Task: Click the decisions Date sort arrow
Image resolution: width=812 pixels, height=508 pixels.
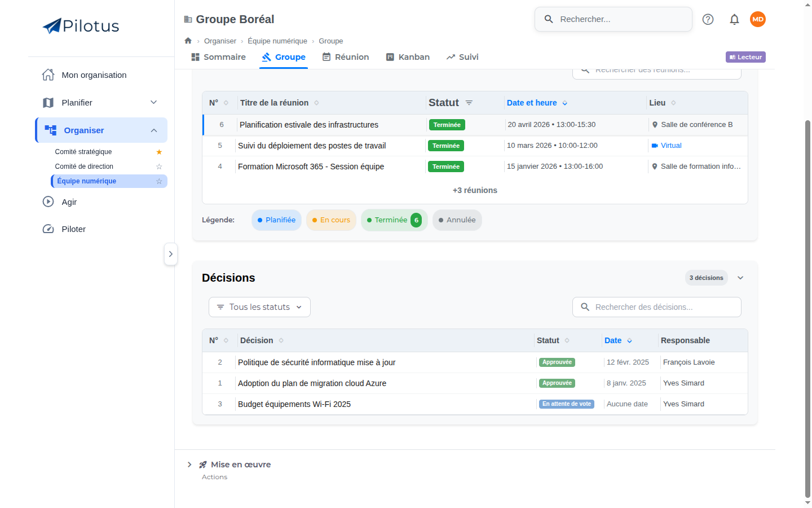Action: pos(629,341)
